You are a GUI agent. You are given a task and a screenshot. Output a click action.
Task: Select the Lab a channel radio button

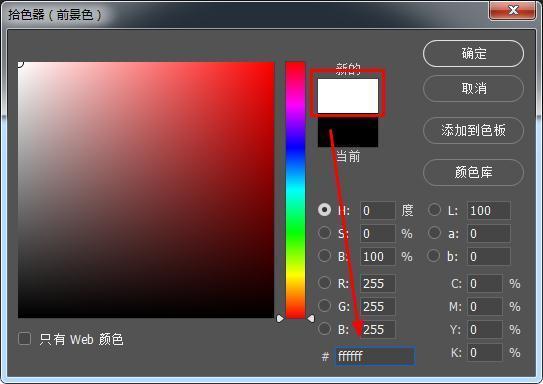[x=434, y=233]
